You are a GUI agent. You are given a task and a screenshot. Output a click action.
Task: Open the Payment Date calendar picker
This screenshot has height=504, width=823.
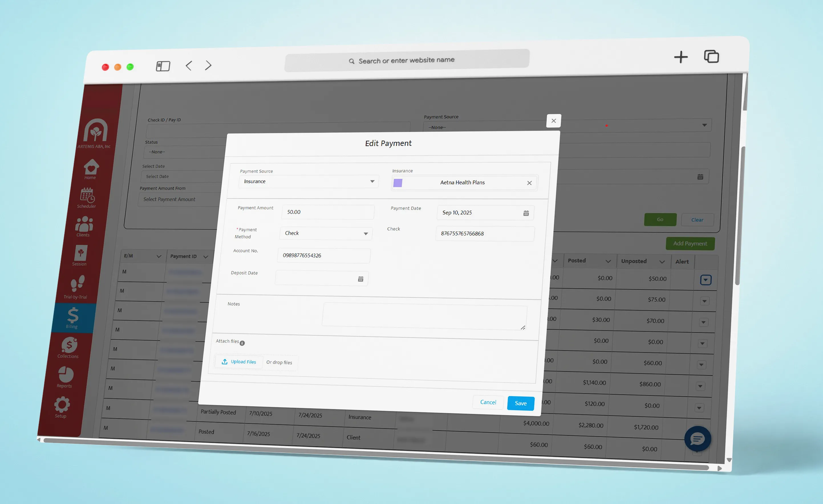tap(526, 213)
